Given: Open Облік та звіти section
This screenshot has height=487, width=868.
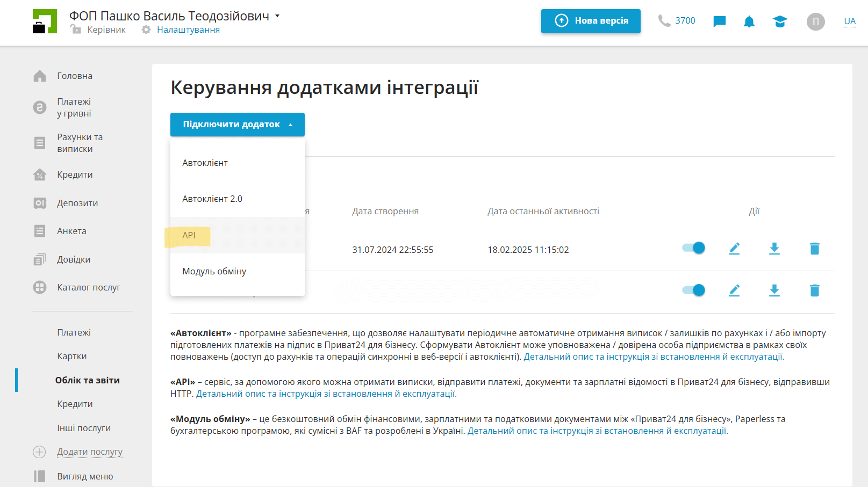Looking at the screenshot, I should (x=88, y=380).
